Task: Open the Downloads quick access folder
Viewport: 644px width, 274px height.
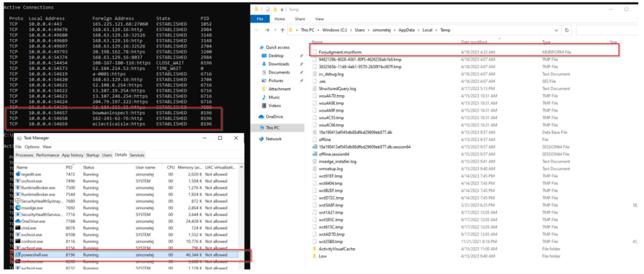Action: 279,64
